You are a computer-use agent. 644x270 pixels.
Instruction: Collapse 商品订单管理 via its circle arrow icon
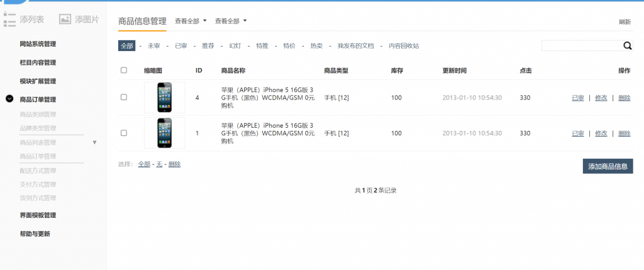click(9, 99)
